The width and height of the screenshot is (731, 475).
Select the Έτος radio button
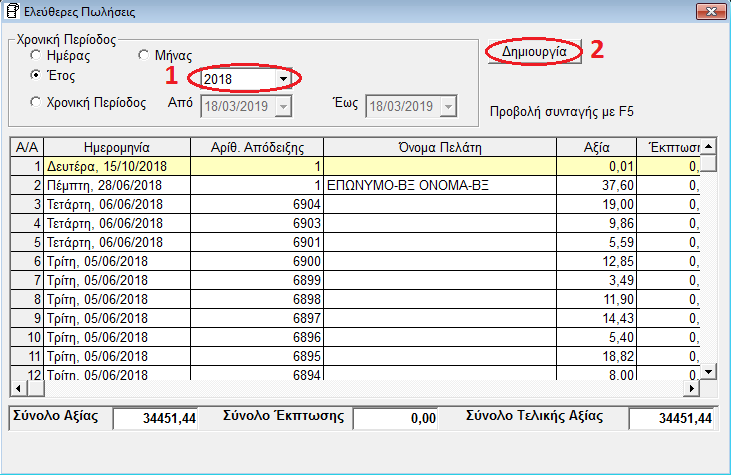36,75
